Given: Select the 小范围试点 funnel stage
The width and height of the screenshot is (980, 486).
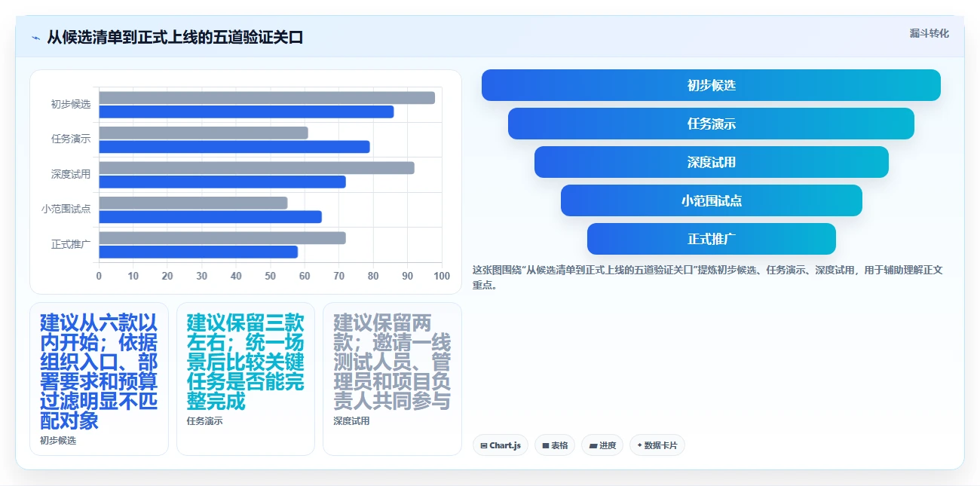Looking at the screenshot, I should click(711, 200).
